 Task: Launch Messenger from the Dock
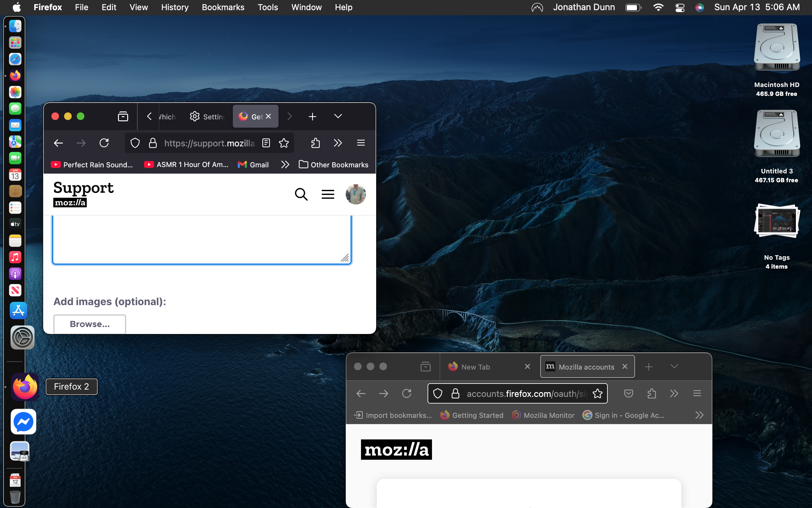[x=23, y=422]
